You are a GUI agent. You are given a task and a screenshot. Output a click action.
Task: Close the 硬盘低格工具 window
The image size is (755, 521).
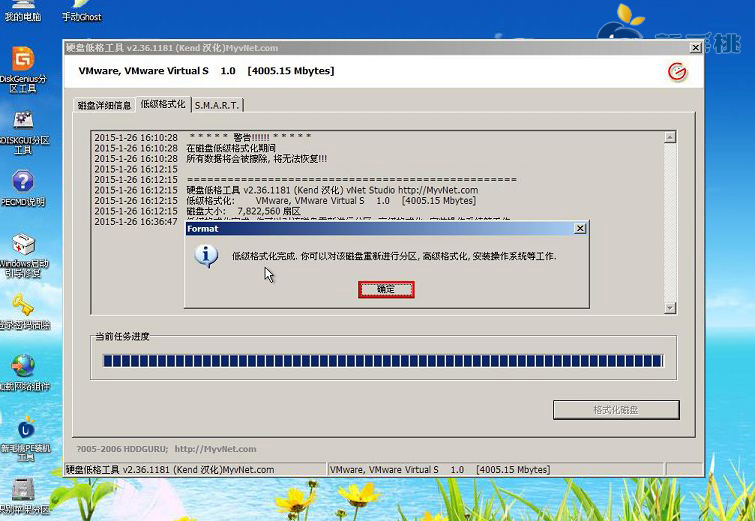click(695, 48)
